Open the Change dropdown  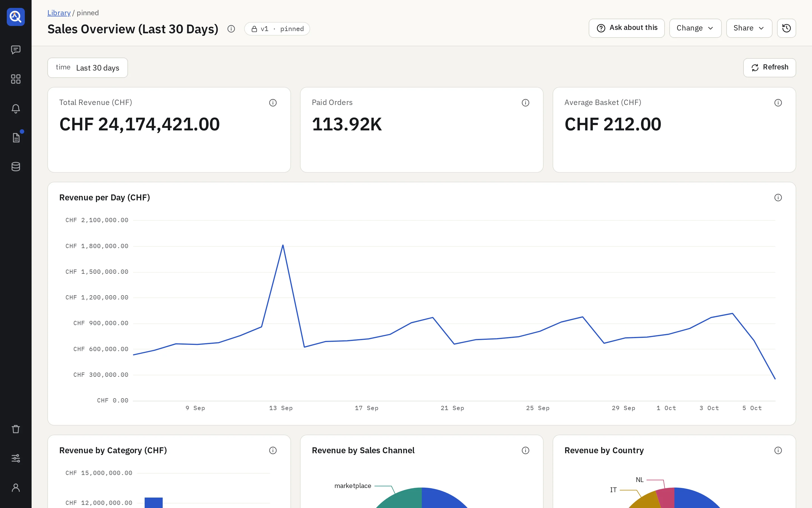pyautogui.click(x=695, y=28)
